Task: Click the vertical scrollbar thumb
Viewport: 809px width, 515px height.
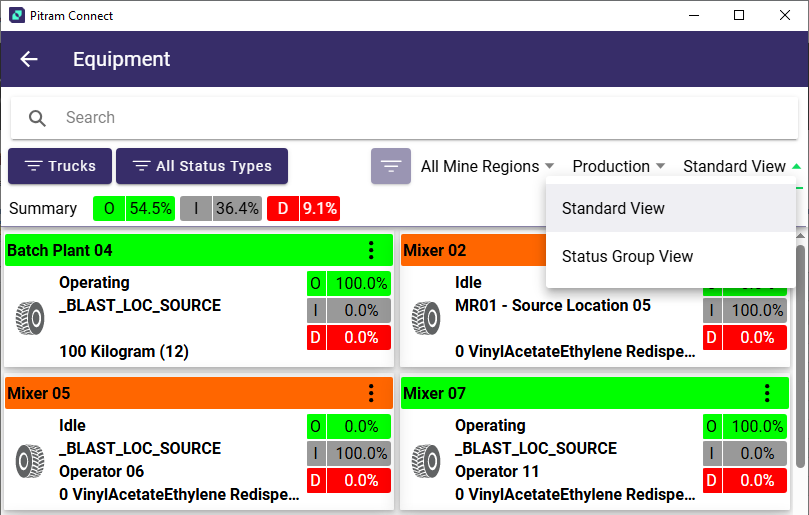Action: pyautogui.click(x=800, y=356)
